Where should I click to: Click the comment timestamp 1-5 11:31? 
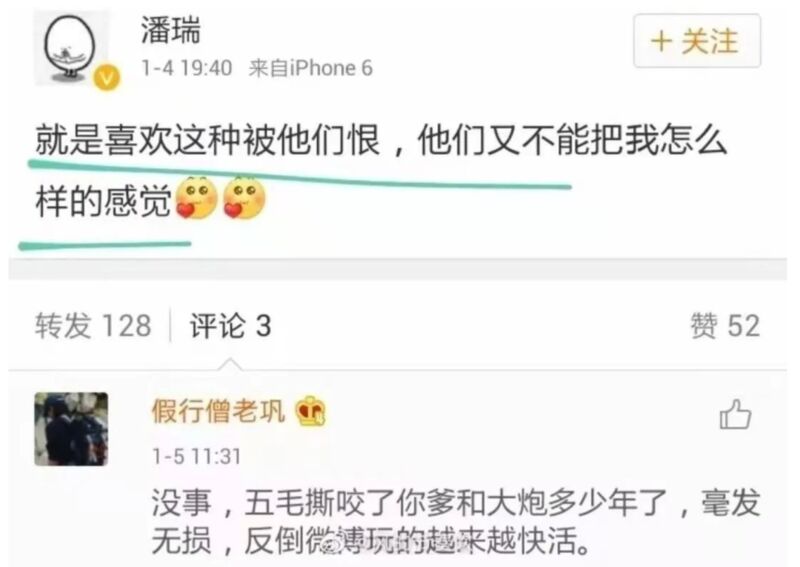(196, 456)
